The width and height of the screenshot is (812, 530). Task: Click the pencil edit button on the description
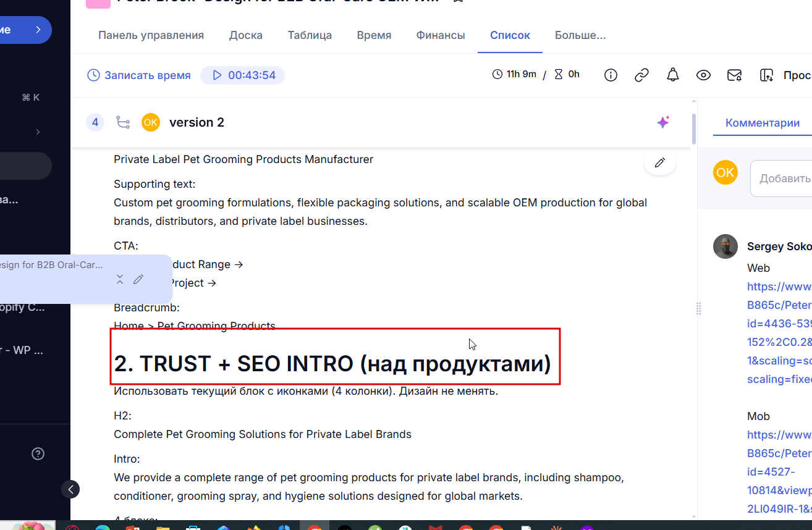pyautogui.click(x=660, y=162)
